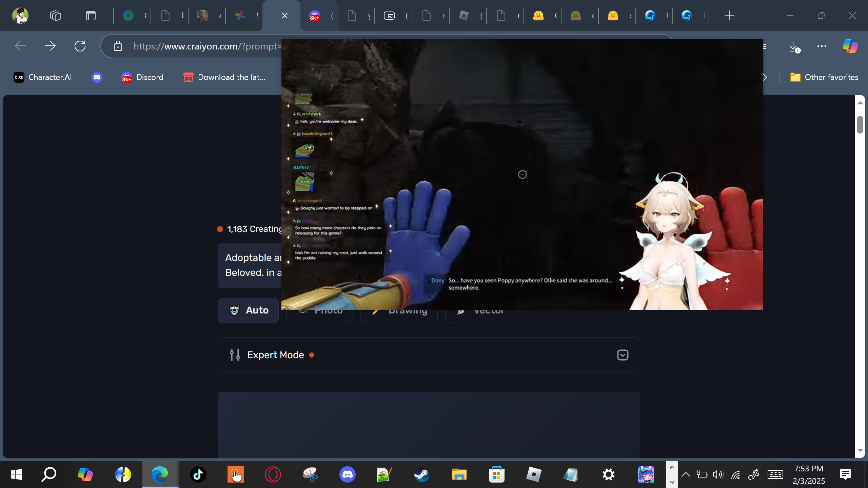
Task: Go forward to the next page
Action: (50, 46)
